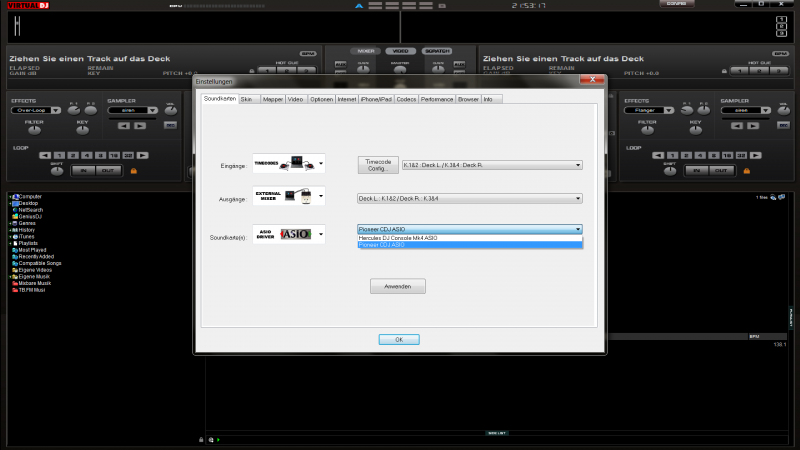
Task: Open the Most Played filter folder
Action: [x=29, y=250]
